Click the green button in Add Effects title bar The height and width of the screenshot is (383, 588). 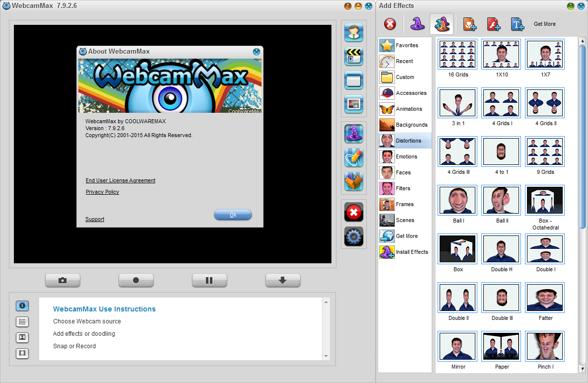[x=570, y=6]
